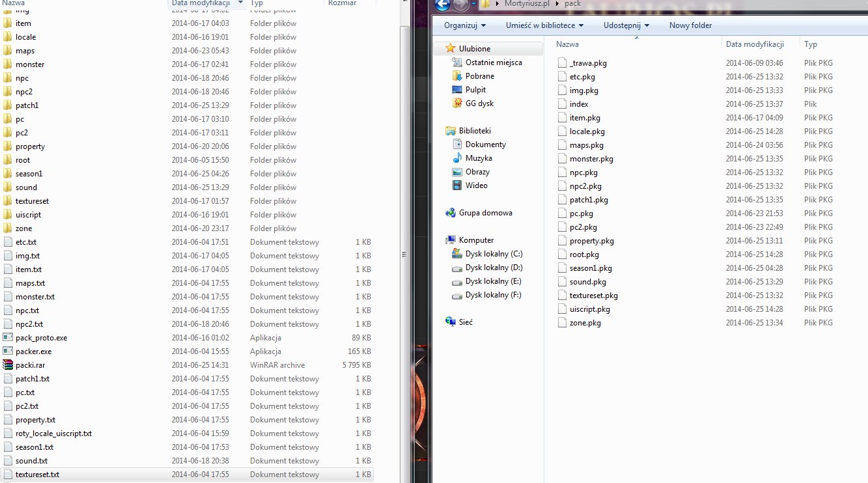Select the season1 folder icon
Image resolution: width=868 pixels, height=483 pixels.
click(8, 174)
